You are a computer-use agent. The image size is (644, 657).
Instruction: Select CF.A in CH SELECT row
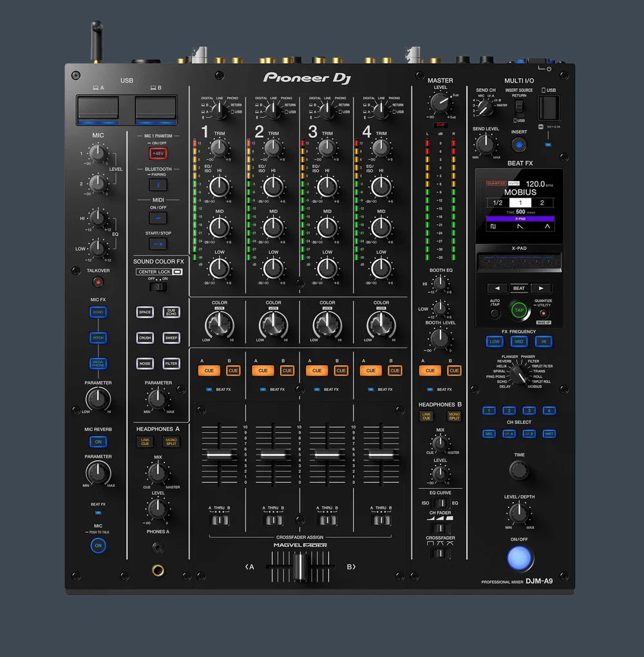tap(509, 433)
